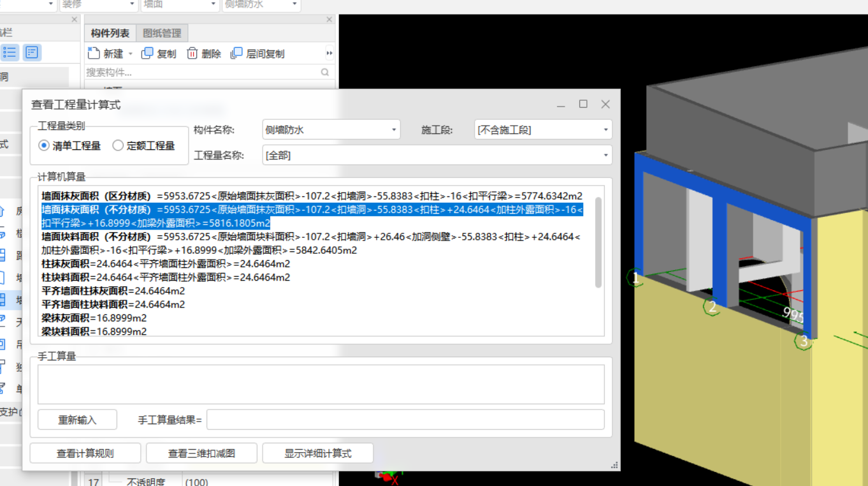Select the 柱块料面积 line

pos(166,277)
